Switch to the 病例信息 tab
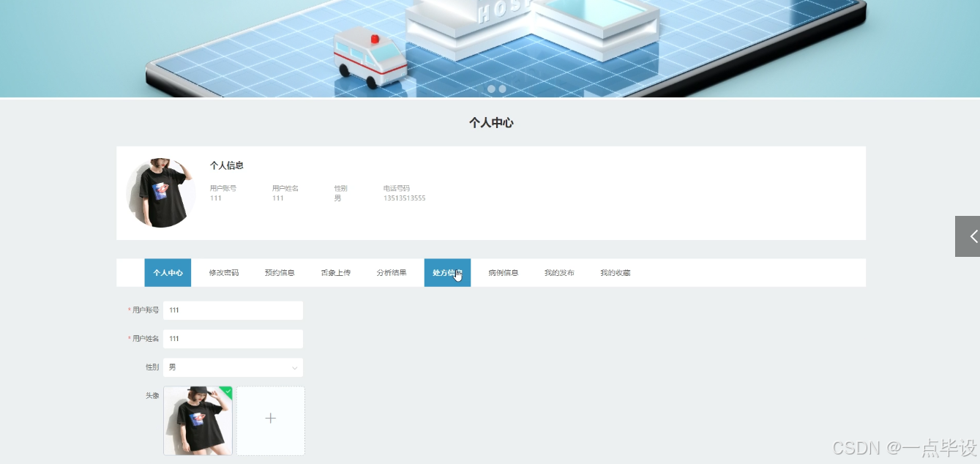Viewport: 980px width, 464px height. coord(503,272)
